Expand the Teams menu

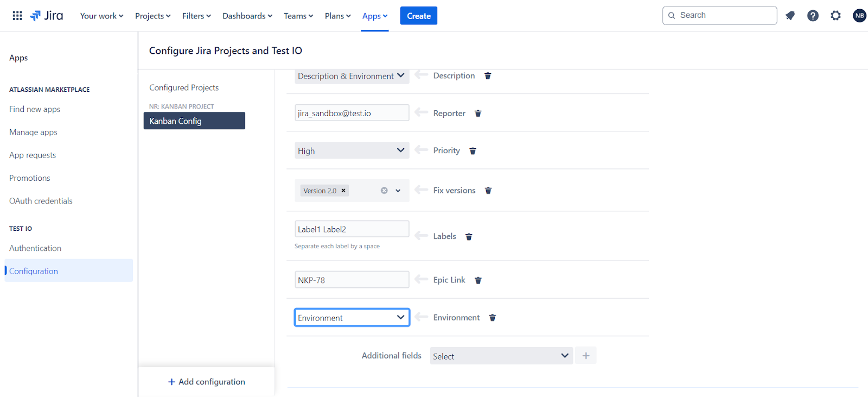pos(298,16)
